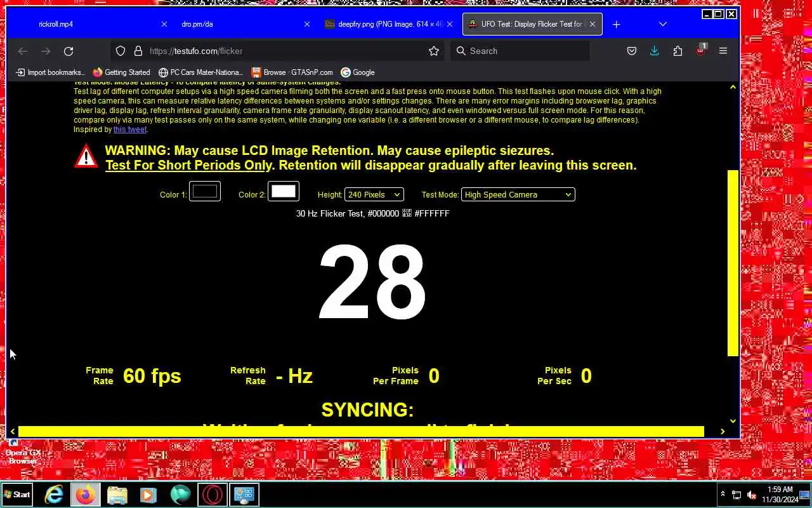Click the scroll up arrow of page scrollbar
This screenshot has height=508, width=812.
[x=733, y=87]
